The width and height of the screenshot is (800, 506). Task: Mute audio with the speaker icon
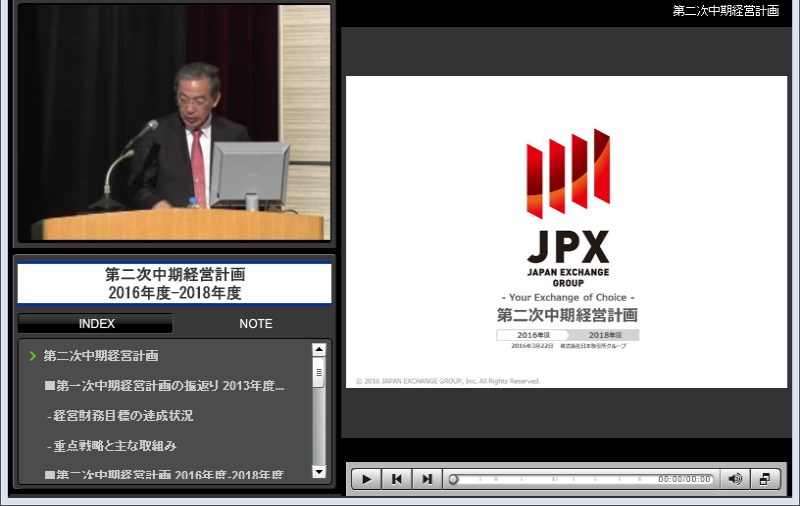pos(735,479)
